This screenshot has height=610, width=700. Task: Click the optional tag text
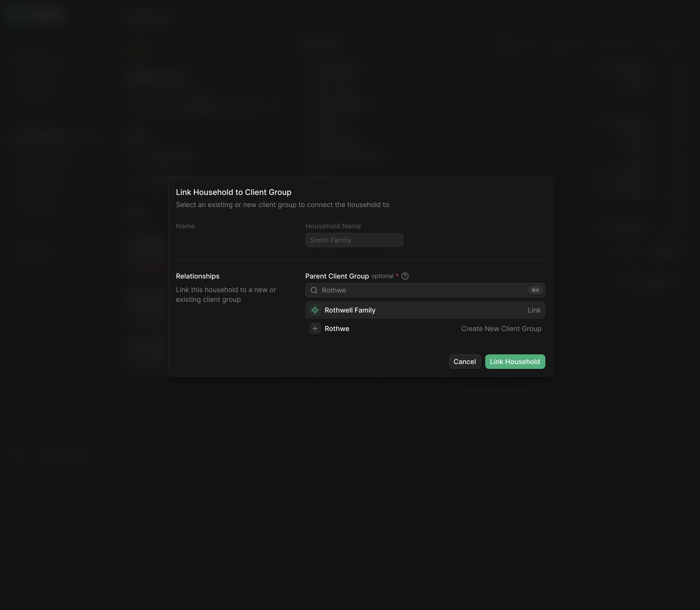(382, 276)
